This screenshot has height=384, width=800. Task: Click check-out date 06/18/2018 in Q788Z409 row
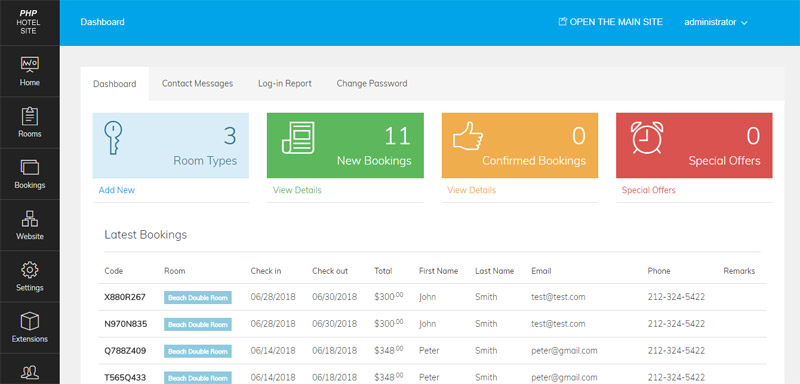[335, 351]
